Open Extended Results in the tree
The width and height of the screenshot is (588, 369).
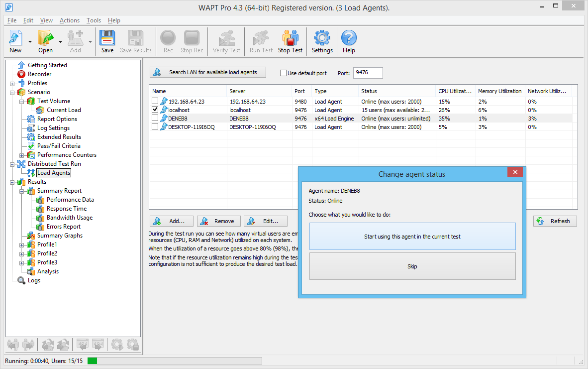(59, 137)
